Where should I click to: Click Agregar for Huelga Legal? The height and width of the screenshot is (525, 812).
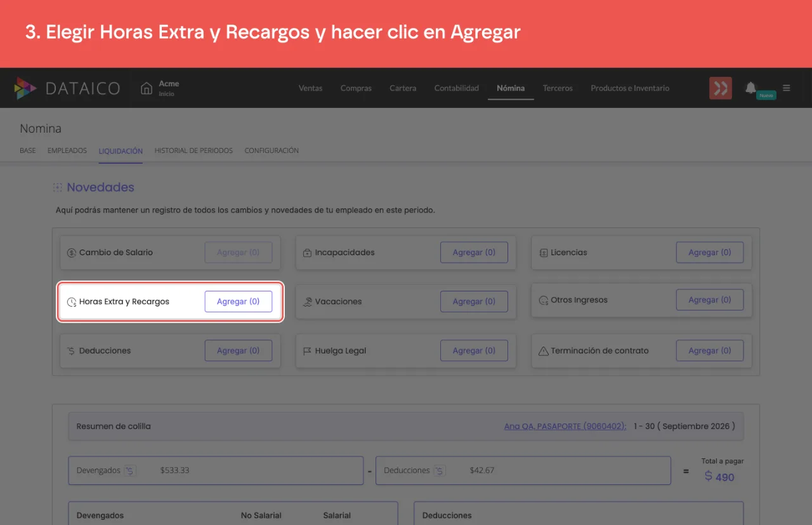click(474, 350)
